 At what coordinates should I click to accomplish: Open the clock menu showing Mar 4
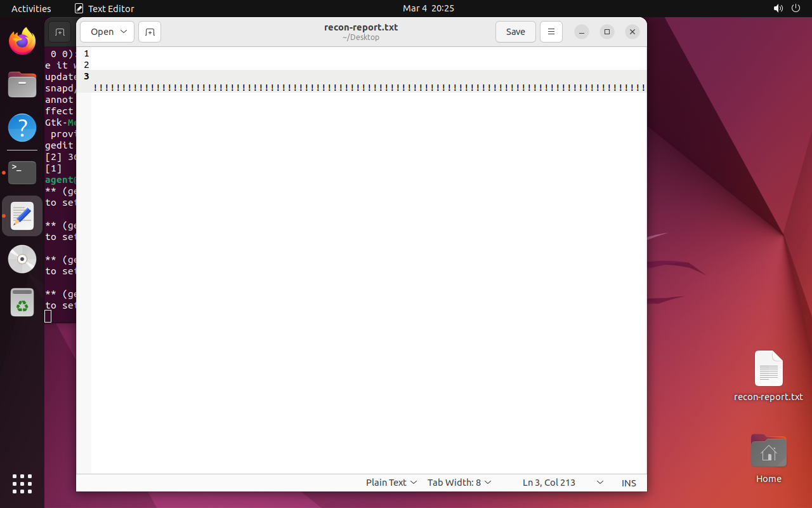[428, 8]
